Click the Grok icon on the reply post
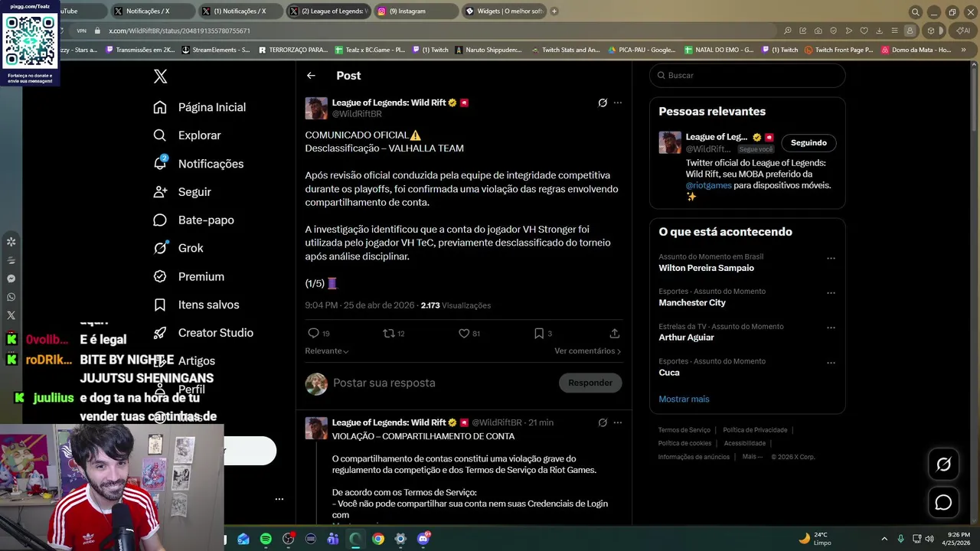Image resolution: width=980 pixels, height=551 pixels. pyautogui.click(x=603, y=422)
